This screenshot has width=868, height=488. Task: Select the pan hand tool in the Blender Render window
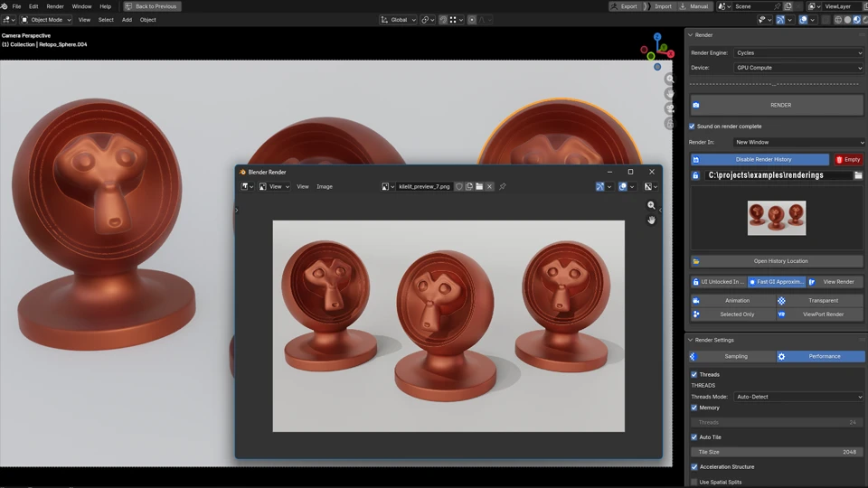tap(652, 220)
